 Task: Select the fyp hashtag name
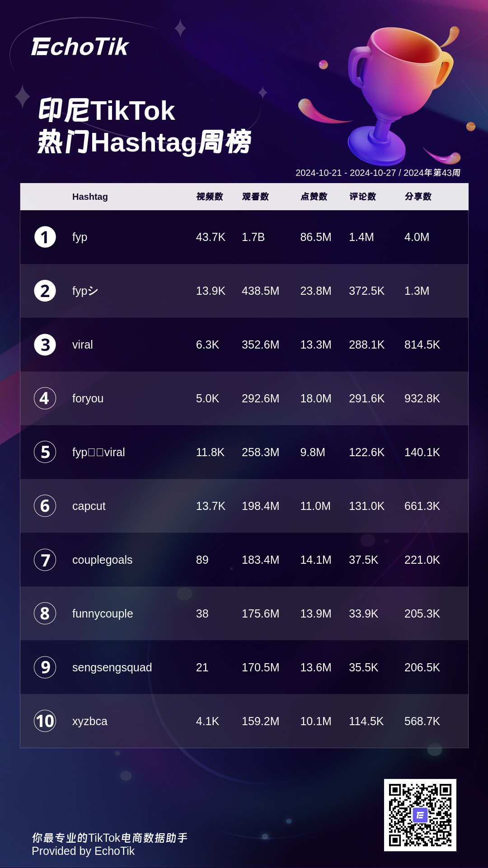click(80, 237)
